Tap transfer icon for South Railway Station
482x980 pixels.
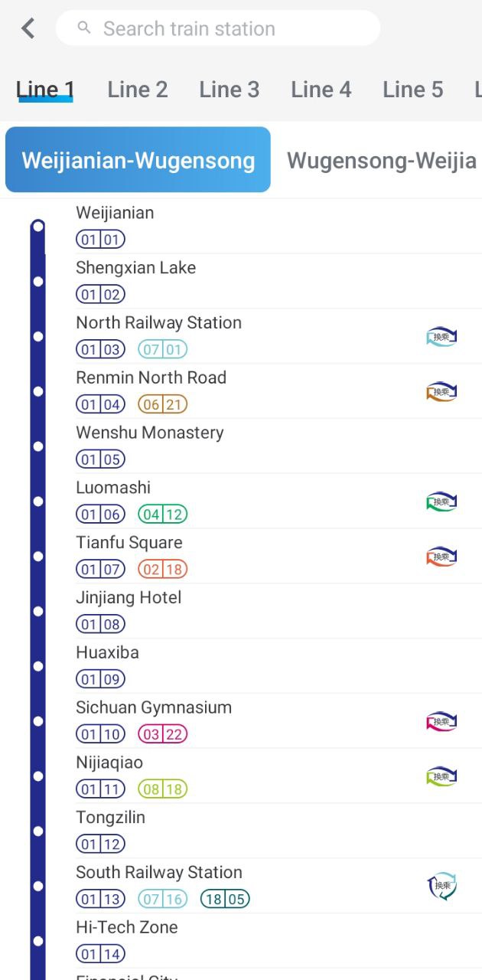click(441, 887)
